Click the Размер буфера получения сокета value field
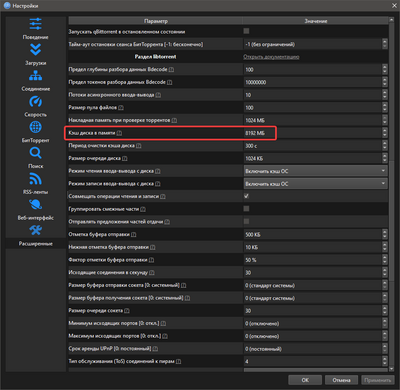This screenshot has width=400, height=390. click(x=313, y=298)
